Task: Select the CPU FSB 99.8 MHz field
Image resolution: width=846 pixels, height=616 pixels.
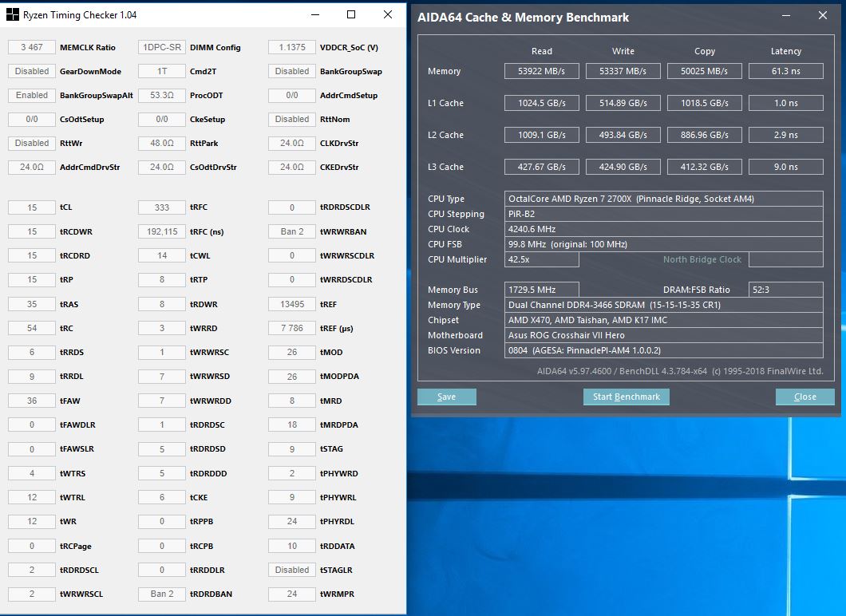Action: [x=664, y=244]
